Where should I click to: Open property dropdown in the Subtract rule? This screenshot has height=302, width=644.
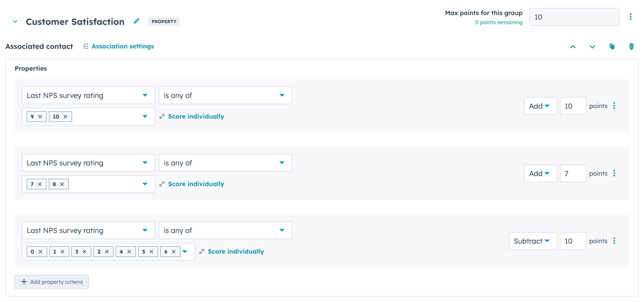pyautogui.click(x=88, y=230)
